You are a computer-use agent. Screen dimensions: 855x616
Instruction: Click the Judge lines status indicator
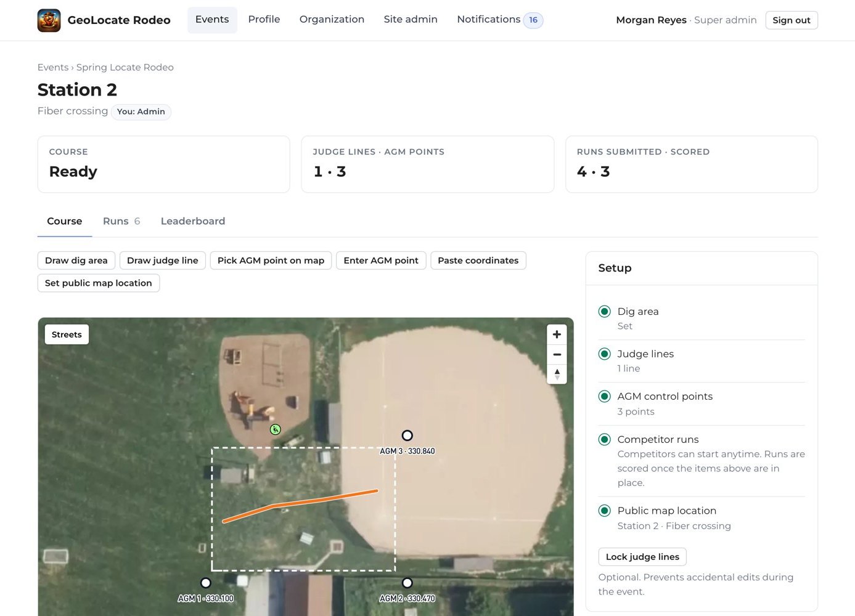(x=605, y=354)
